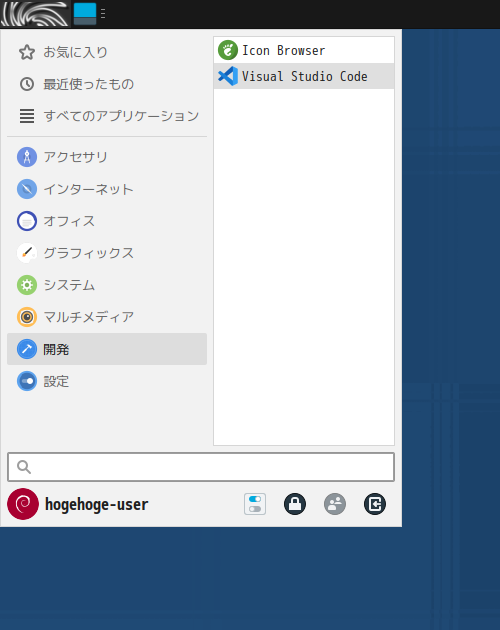This screenshot has width=500, height=630.
Task: Click the Whisker menu launcher icon
Action: 35,14
